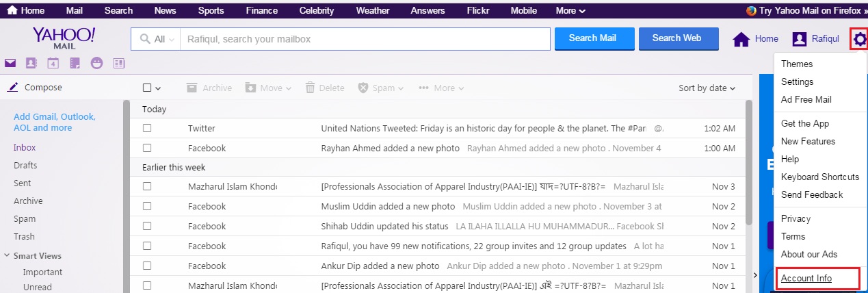Collapse the Smart Views section
The height and width of the screenshot is (293, 868).
(x=7, y=255)
